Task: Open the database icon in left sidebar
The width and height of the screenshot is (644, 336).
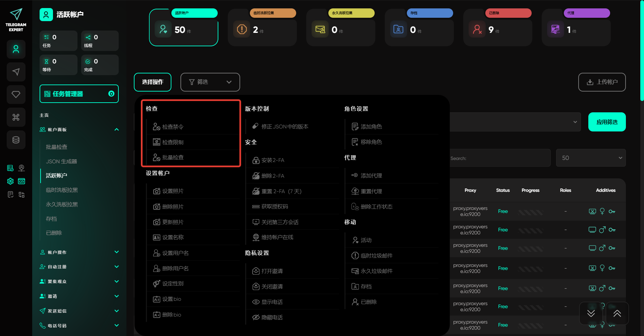Action: (x=16, y=140)
